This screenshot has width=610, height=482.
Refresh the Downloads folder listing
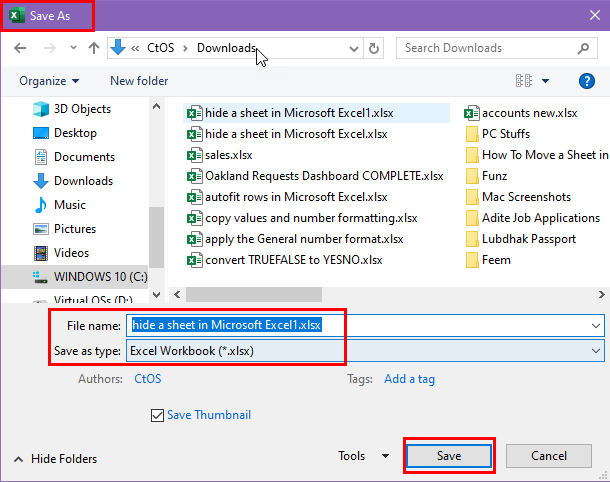click(x=373, y=48)
